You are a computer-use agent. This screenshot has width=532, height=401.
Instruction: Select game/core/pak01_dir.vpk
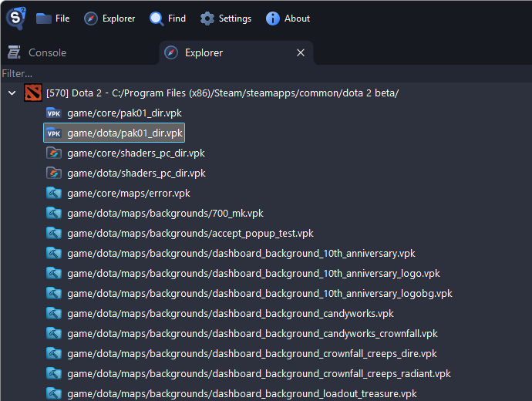point(124,113)
